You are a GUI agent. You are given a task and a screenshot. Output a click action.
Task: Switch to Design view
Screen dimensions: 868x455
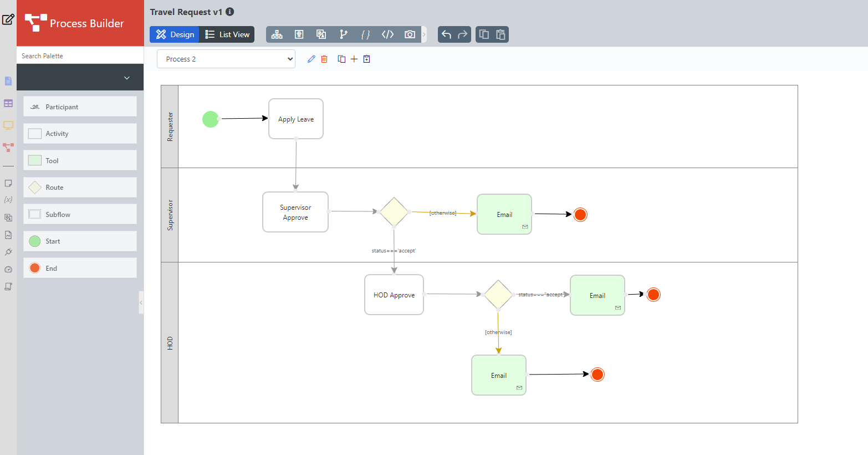point(175,34)
